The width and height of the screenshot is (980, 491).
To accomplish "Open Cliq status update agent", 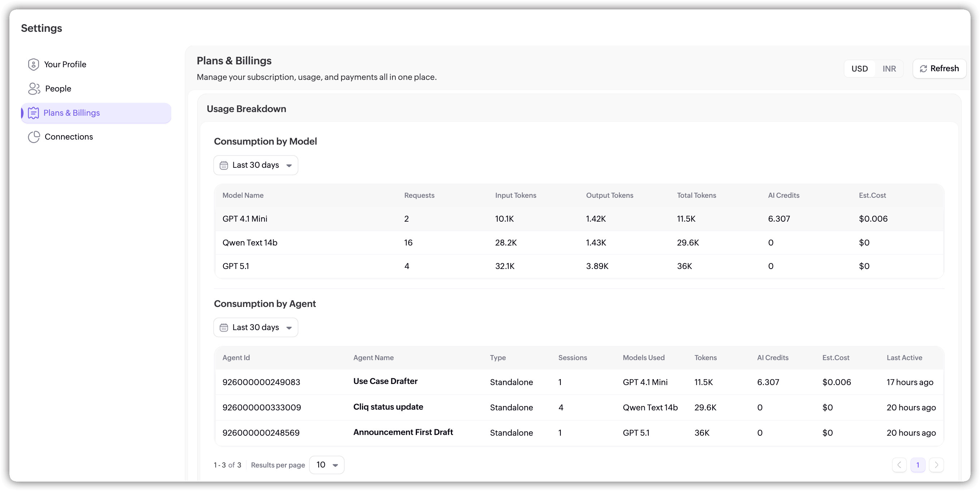I will [388, 407].
